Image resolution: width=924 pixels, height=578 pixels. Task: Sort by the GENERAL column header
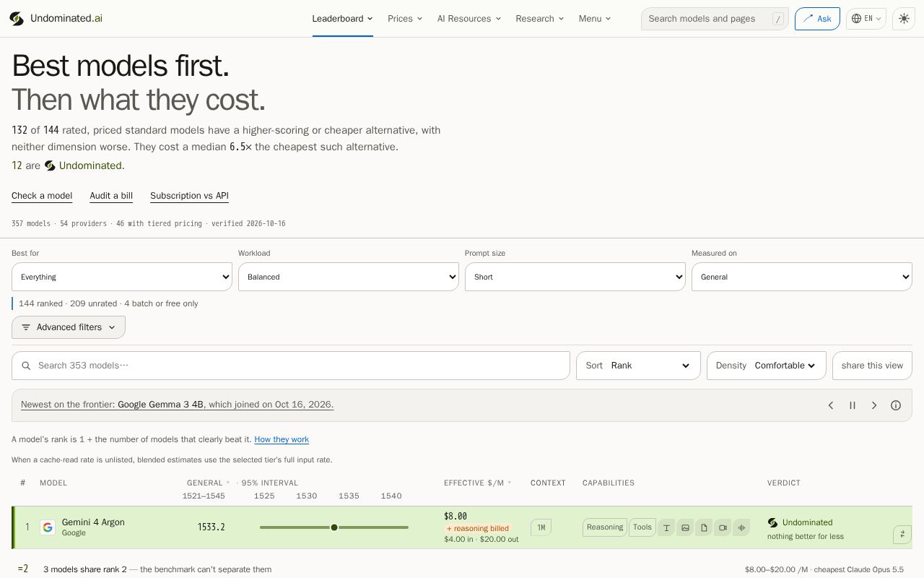[208, 483]
